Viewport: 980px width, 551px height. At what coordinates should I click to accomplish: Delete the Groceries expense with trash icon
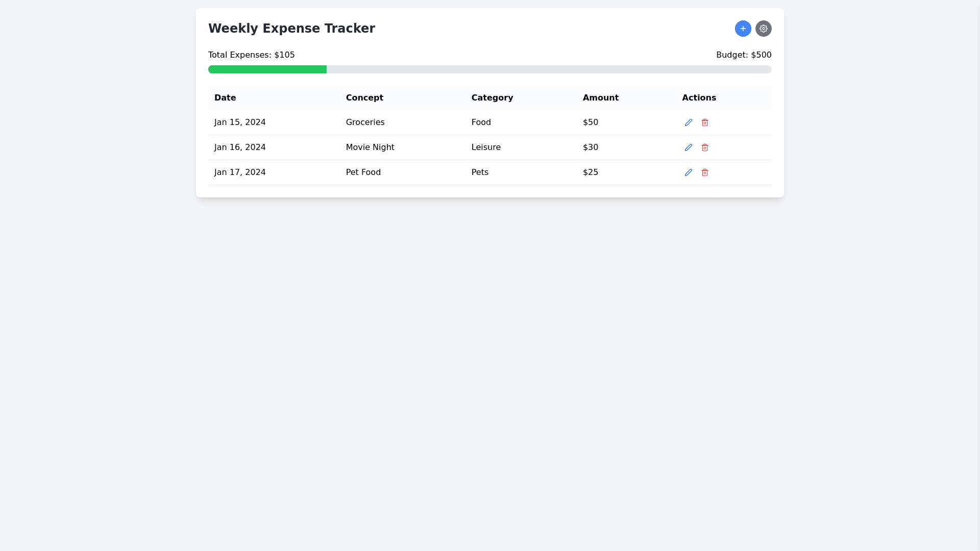(704, 122)
